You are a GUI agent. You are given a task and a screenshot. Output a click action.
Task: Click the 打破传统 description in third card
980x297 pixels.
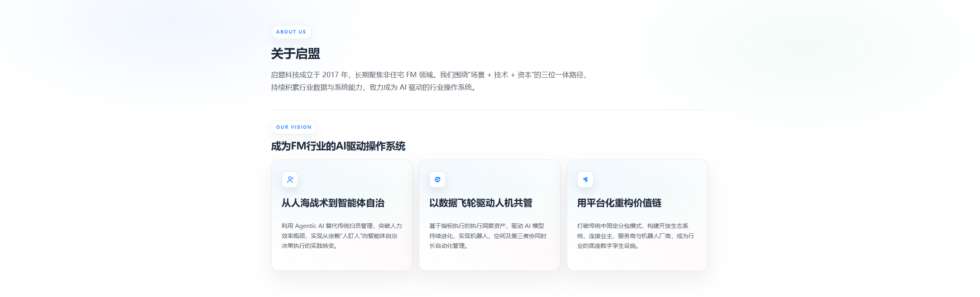(636, 236)
